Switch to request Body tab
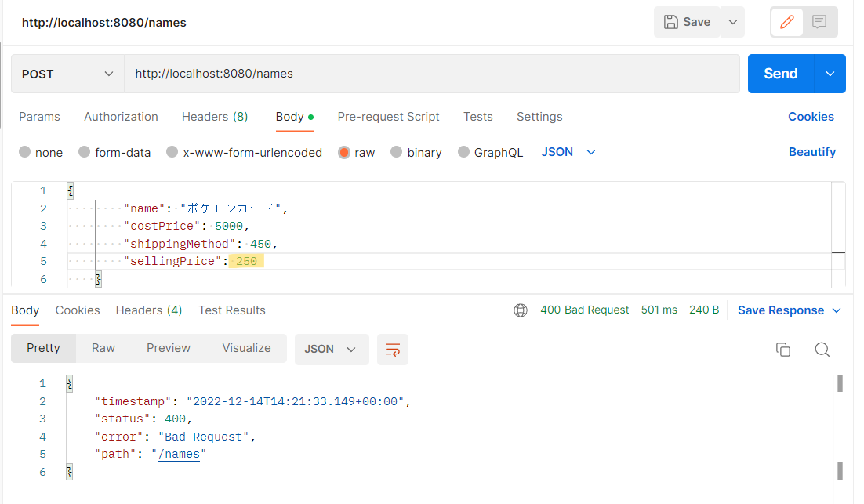The height and width of the screenshot is (504, 864). click(x=294, y=117)
